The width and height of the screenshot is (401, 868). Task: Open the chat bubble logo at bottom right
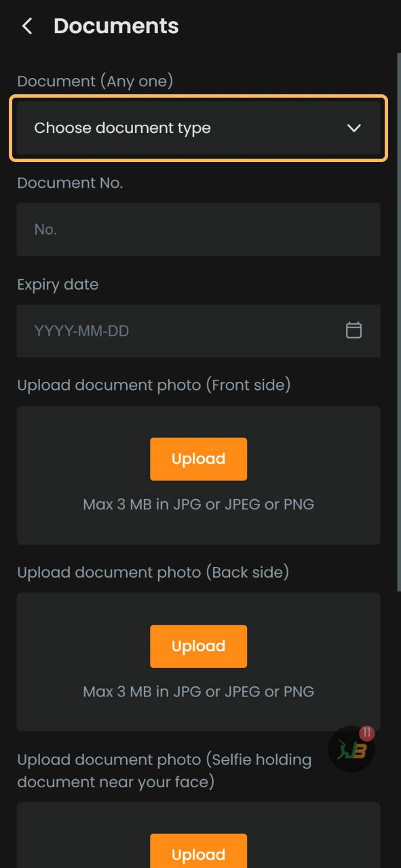(350, 749)
